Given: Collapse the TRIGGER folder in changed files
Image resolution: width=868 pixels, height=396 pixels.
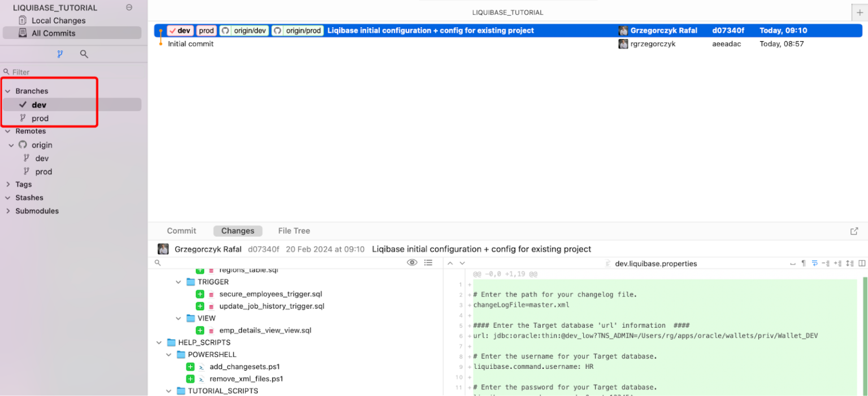Looking at the screenshot, I should 179,282.
